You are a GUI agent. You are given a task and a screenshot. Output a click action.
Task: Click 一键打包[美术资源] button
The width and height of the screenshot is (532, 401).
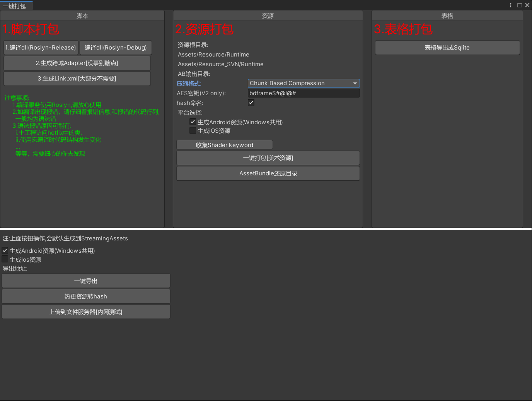[x=268, y=158]
